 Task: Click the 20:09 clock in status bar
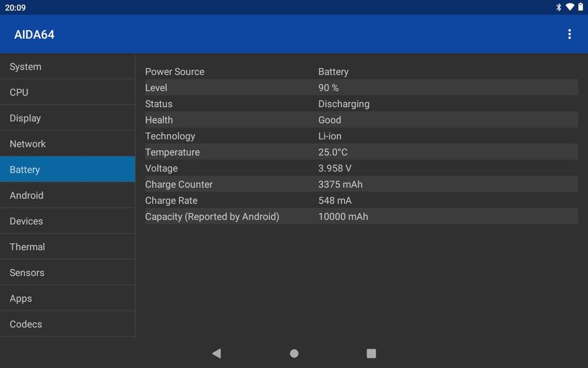15,8
